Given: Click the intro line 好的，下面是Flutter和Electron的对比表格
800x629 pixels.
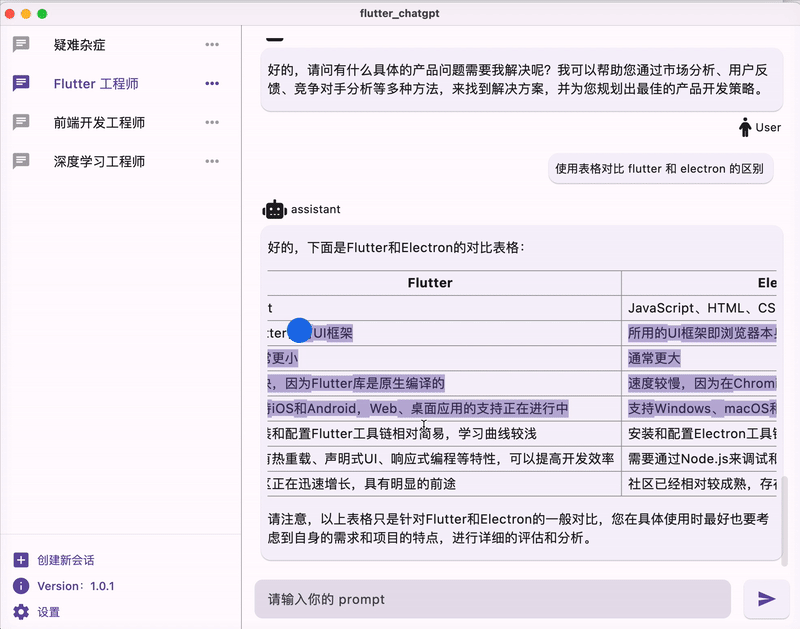Looking at the screenshot, I should (x=396, y=248).
